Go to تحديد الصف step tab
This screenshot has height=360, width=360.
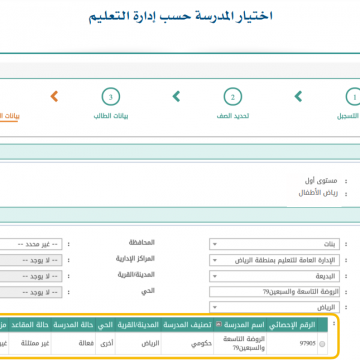(x=233, y=116)
